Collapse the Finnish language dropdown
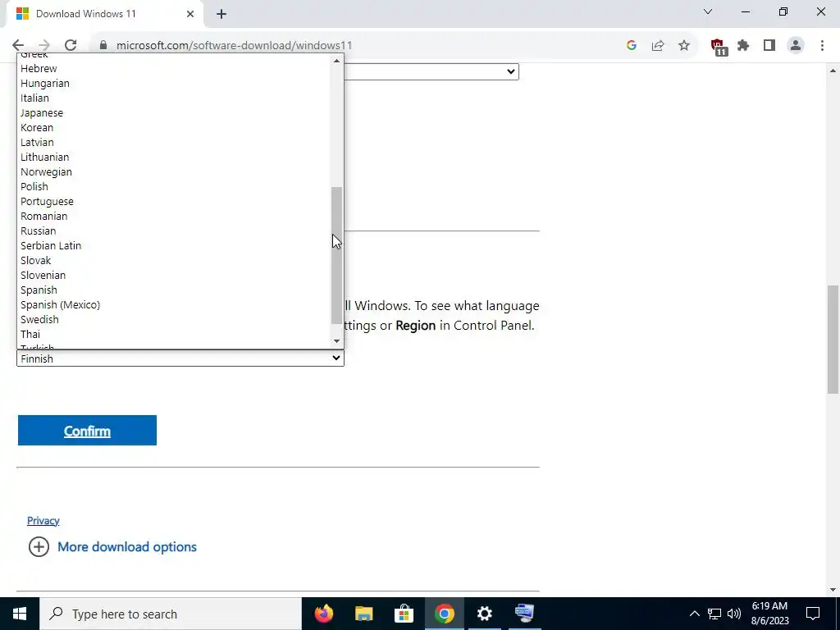840x630 pixels. 180,358
